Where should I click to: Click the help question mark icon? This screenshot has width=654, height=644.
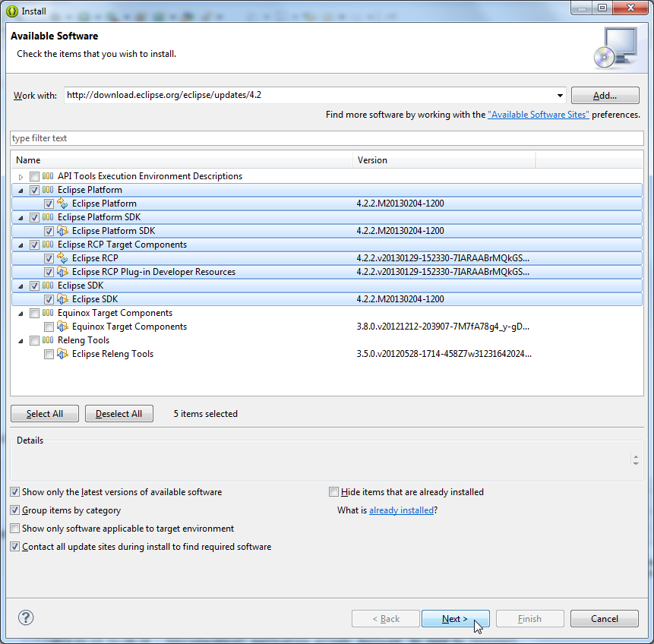pos(26,617)
